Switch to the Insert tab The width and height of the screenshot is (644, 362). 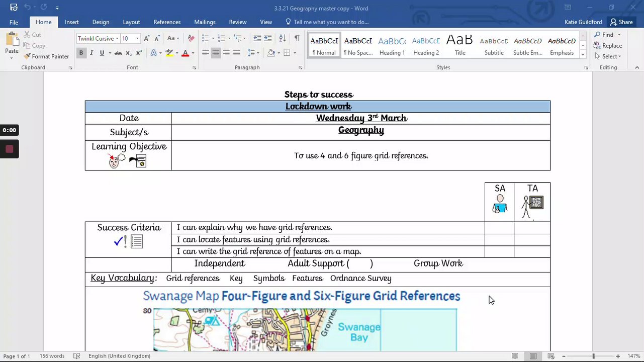71,22
